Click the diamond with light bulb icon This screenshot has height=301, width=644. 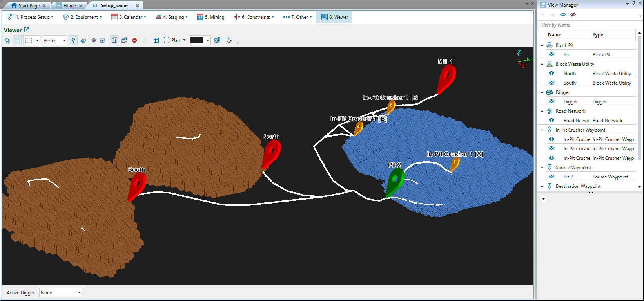coord(83,40)
